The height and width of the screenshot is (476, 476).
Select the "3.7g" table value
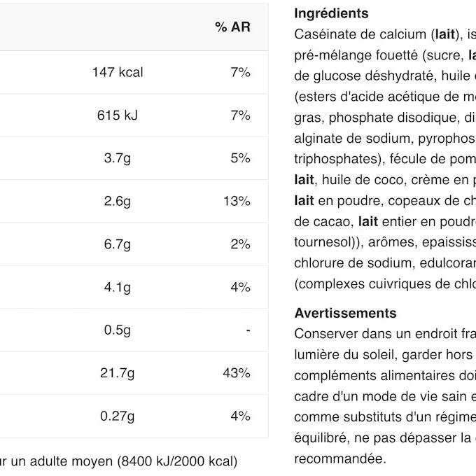coord(118,158)
